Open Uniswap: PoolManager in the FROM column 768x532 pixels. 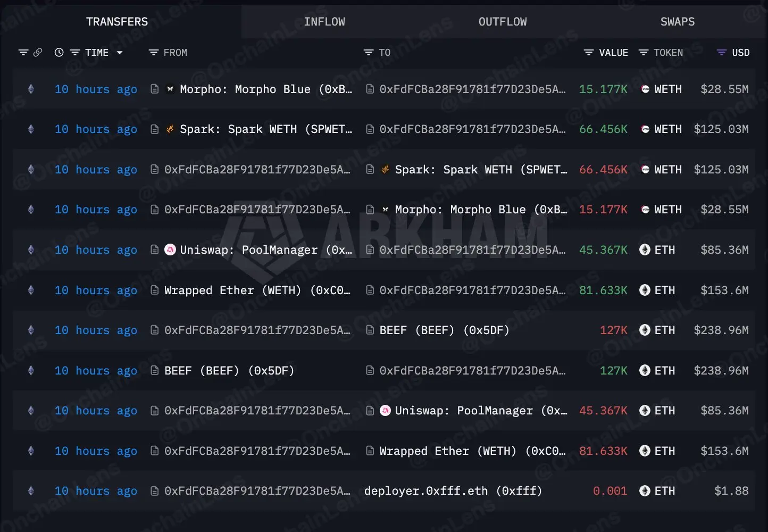click(266, 250)
